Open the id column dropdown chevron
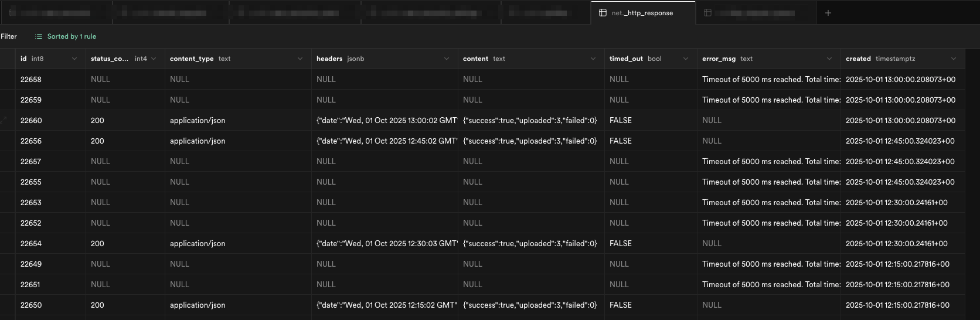 coord(74,59)
